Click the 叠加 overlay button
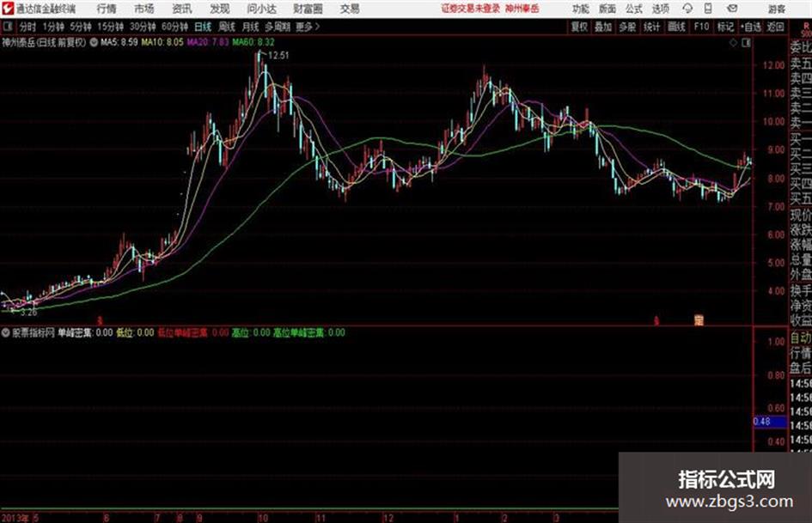Viewport: 812px width, 523px height. click(x=603, y=27)
